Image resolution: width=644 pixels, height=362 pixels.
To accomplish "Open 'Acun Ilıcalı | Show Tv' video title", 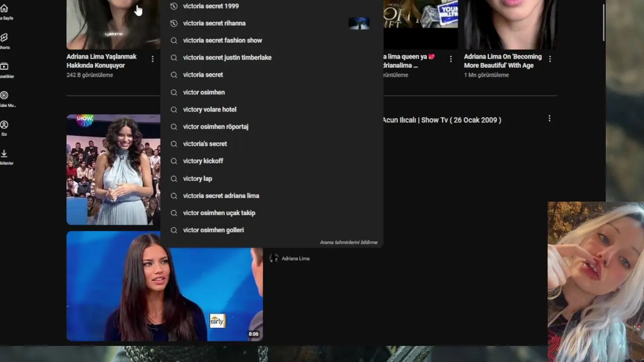I will pyautogui.click(x=442, y=120).
